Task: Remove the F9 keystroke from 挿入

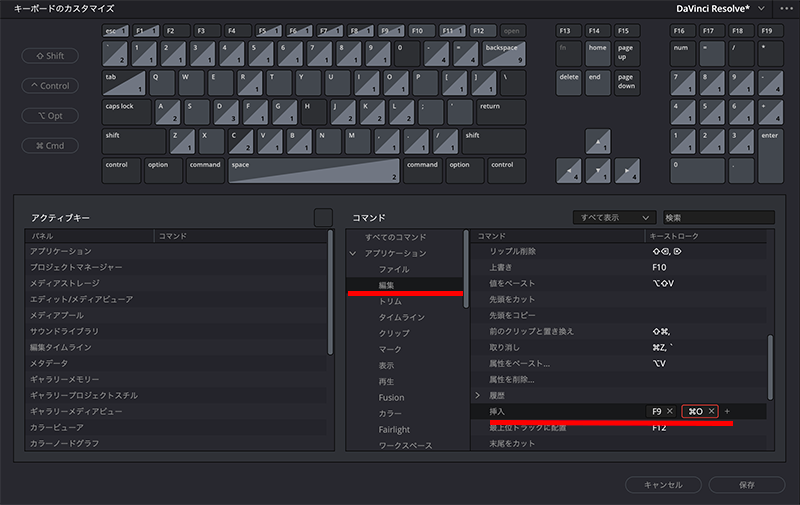Action: pyautogui.click(x=670, y=411)
